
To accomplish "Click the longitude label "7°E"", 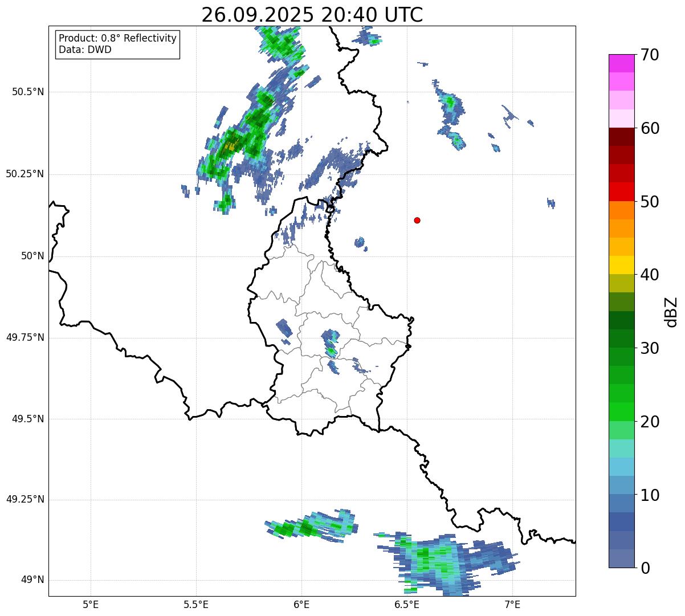I will (x=512, y=605).
